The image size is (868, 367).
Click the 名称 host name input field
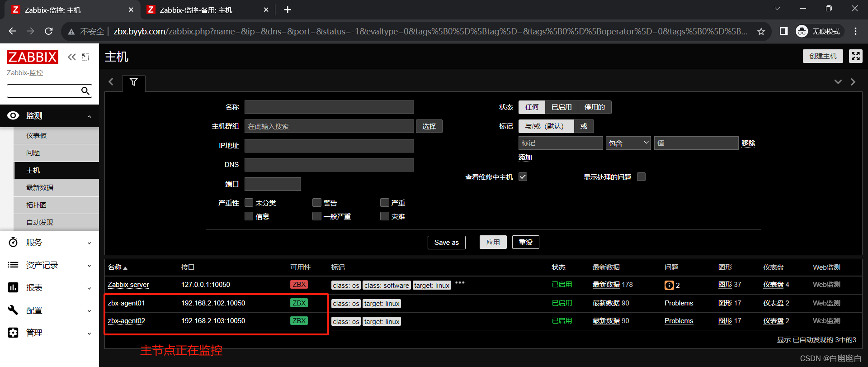[329, 107]
